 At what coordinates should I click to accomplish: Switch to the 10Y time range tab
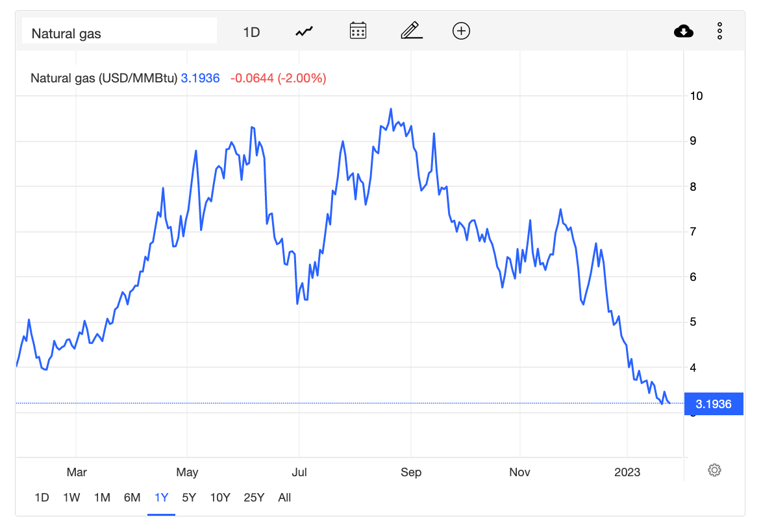coord(220,498)
